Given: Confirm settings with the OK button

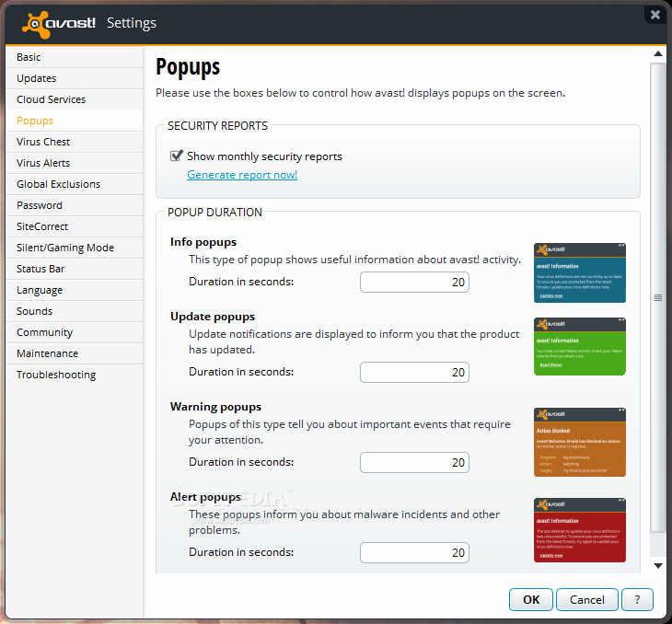Looking at the screenshot, I should click(531, 599).
